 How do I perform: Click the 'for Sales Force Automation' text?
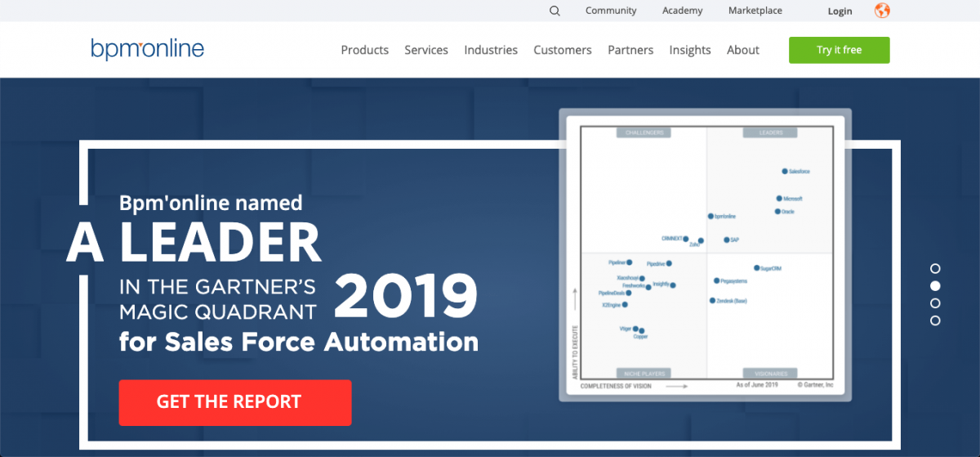coord(299,341)
